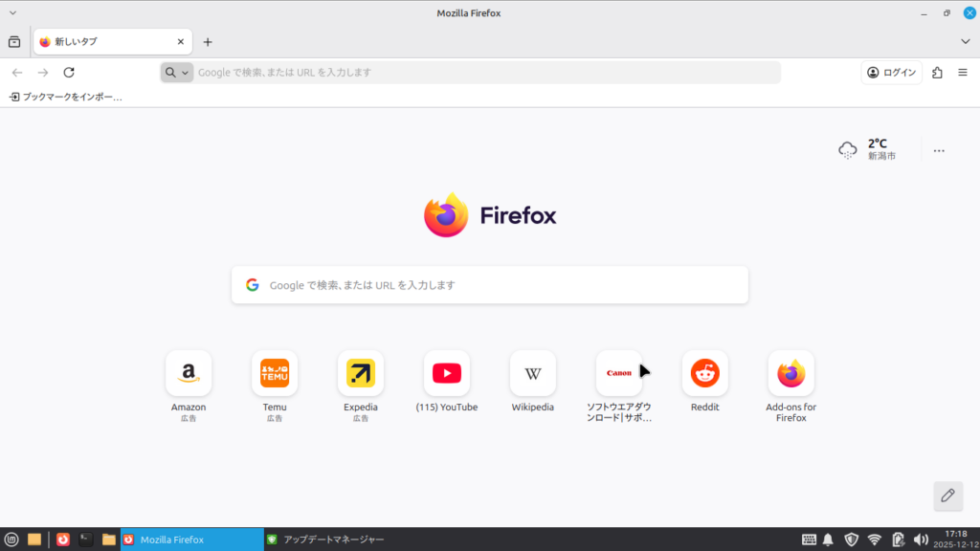This screenshot has width=980, height=551.
Task: Open the Wikipedia shortcut tile
Action: point(533,373)
